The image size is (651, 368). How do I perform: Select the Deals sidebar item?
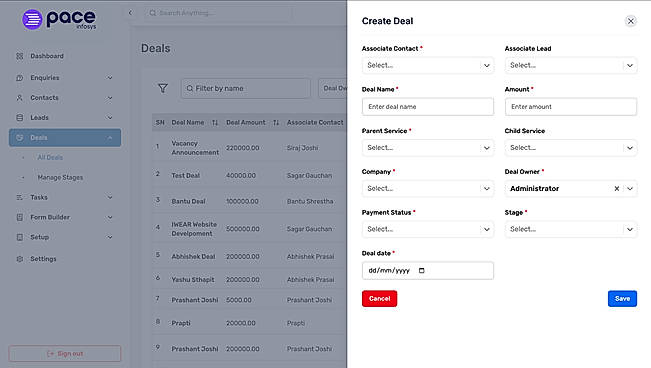65,137
